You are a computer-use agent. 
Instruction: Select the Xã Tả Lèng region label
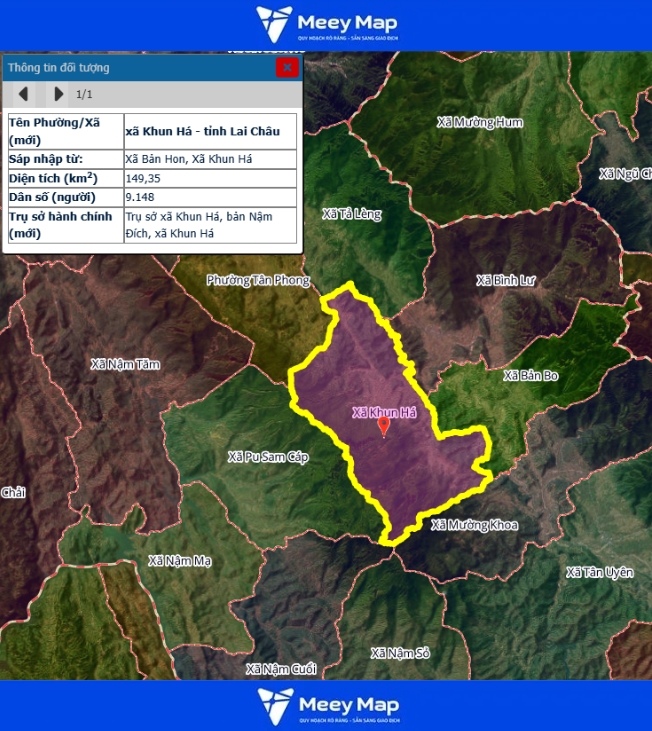point(351,214)
